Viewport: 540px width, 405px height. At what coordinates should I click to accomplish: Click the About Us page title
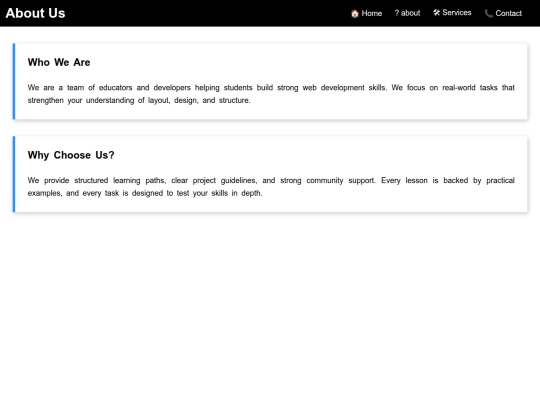[35, 13]
